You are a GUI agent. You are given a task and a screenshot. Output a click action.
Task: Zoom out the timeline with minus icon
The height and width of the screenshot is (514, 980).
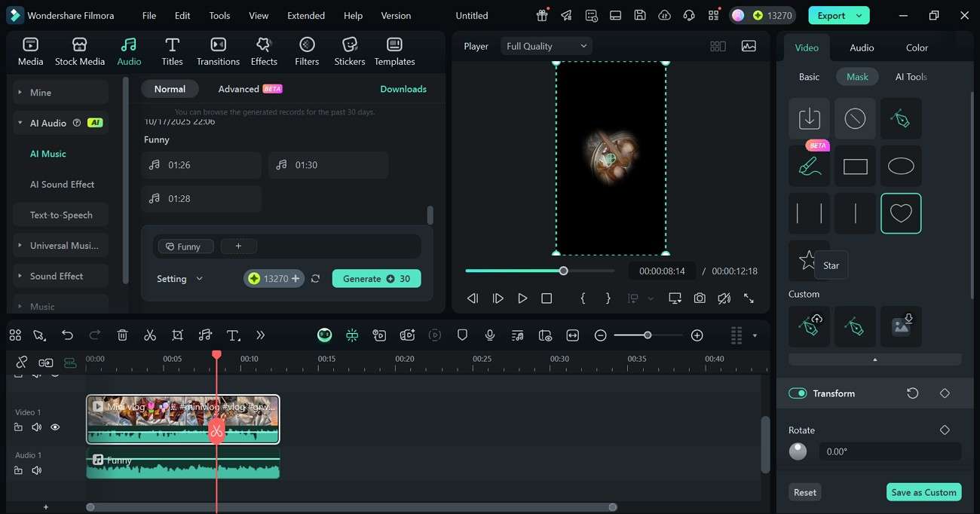(600, 335)
